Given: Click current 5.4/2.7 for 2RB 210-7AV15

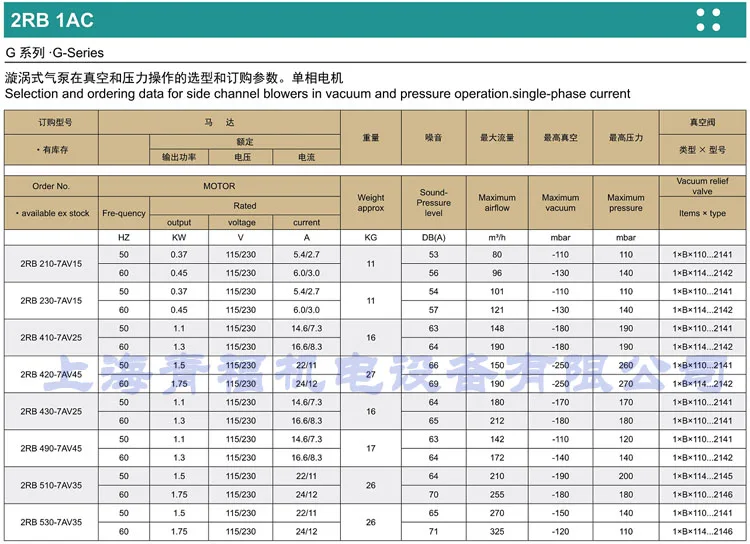Looking at the screenshot, I should 307,255.
